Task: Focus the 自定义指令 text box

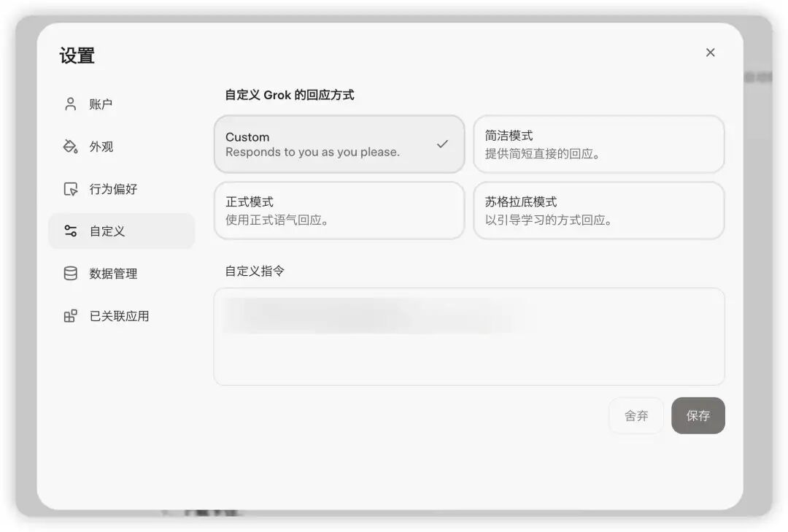Action: tap(469, 337)
